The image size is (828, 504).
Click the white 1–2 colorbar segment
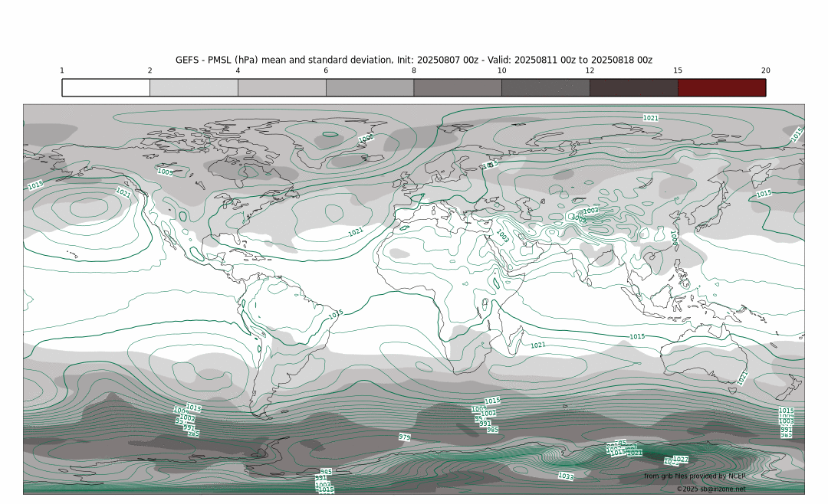(x=106, y=87)
